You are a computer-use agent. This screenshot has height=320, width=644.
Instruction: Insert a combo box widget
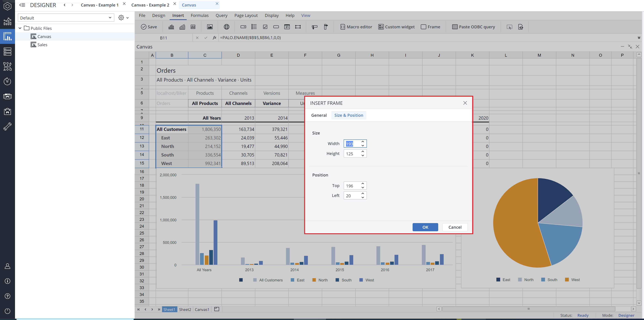point(243,27)
